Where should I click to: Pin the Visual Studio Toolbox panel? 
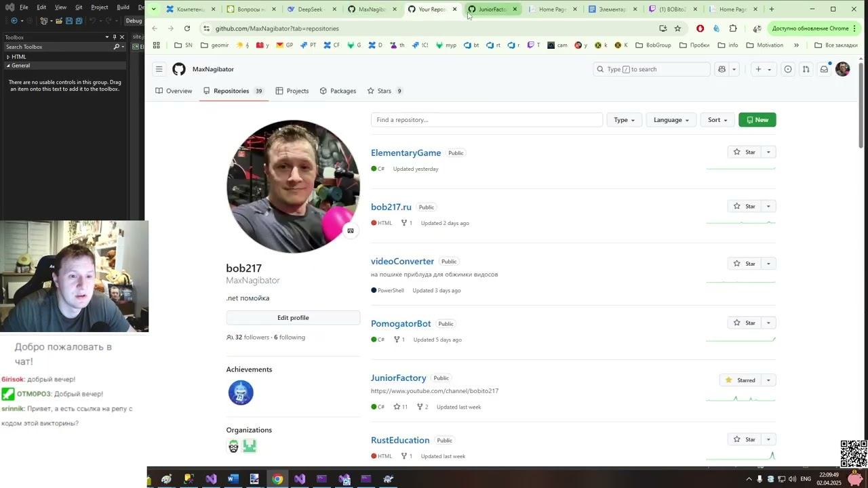coord(115,37)
